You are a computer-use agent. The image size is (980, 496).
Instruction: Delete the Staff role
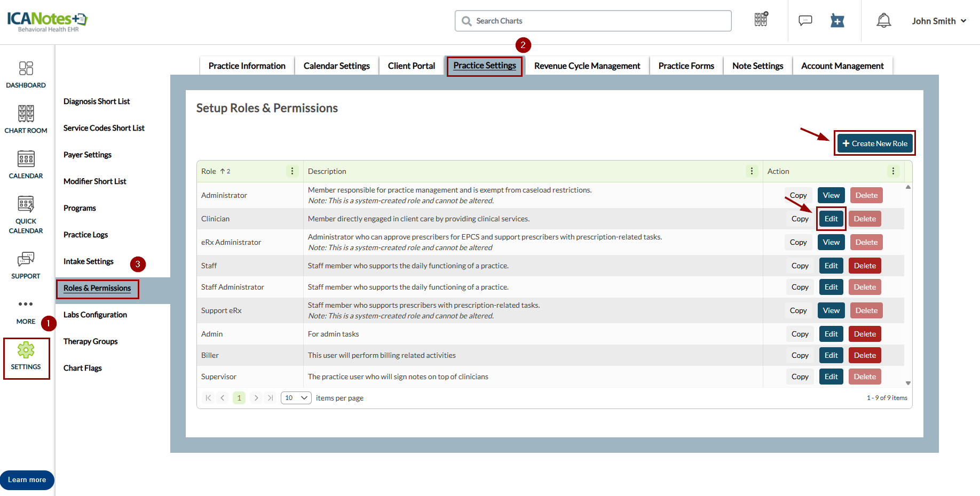click(x=865, y=266)
